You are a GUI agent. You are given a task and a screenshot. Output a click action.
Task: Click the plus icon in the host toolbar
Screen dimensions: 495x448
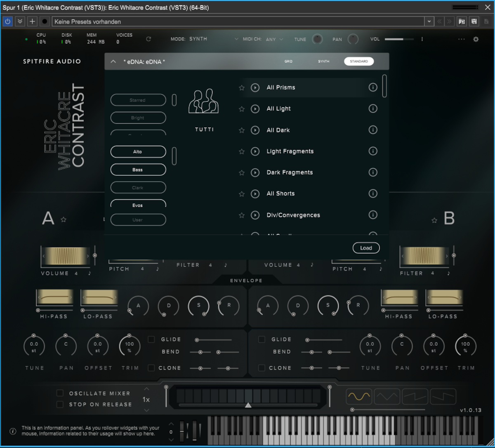(32, 21)
